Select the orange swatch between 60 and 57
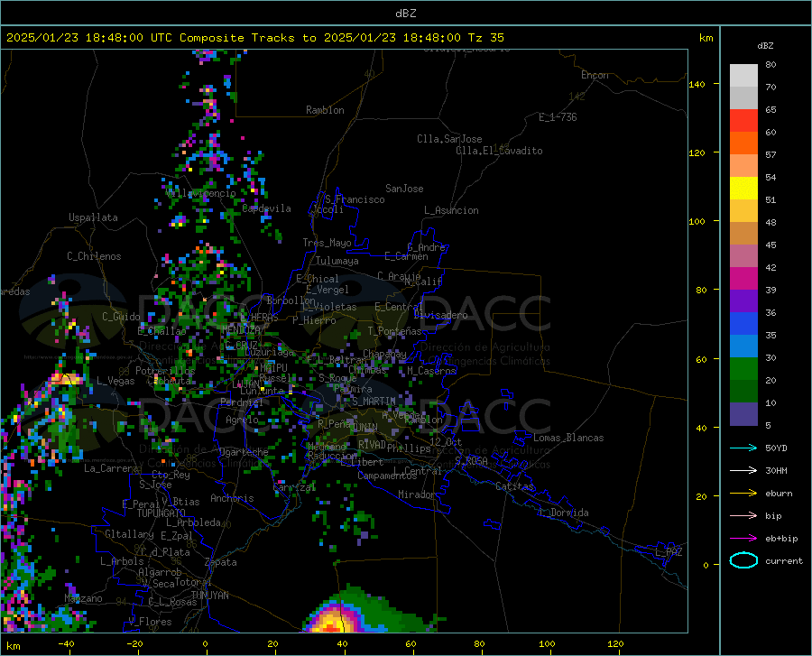The width and height of the screenshot is (812, 656). tap(743, 143)
